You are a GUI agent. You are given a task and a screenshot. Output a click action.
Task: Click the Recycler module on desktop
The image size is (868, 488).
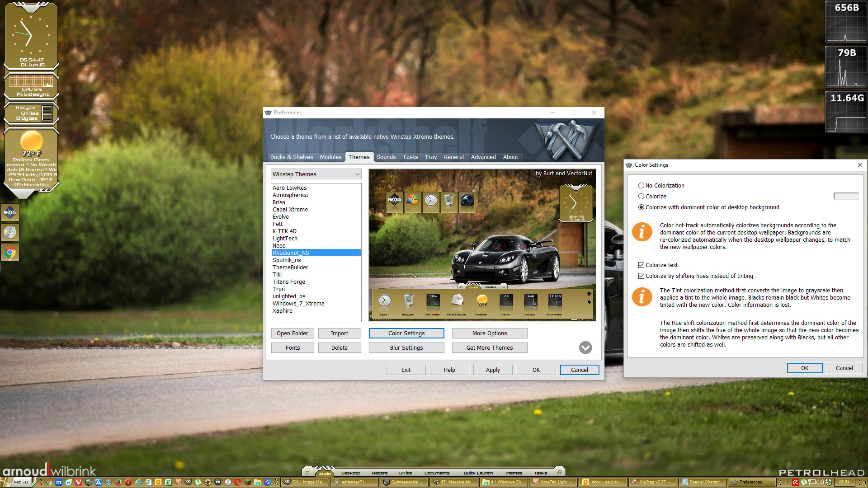point(31,113)
